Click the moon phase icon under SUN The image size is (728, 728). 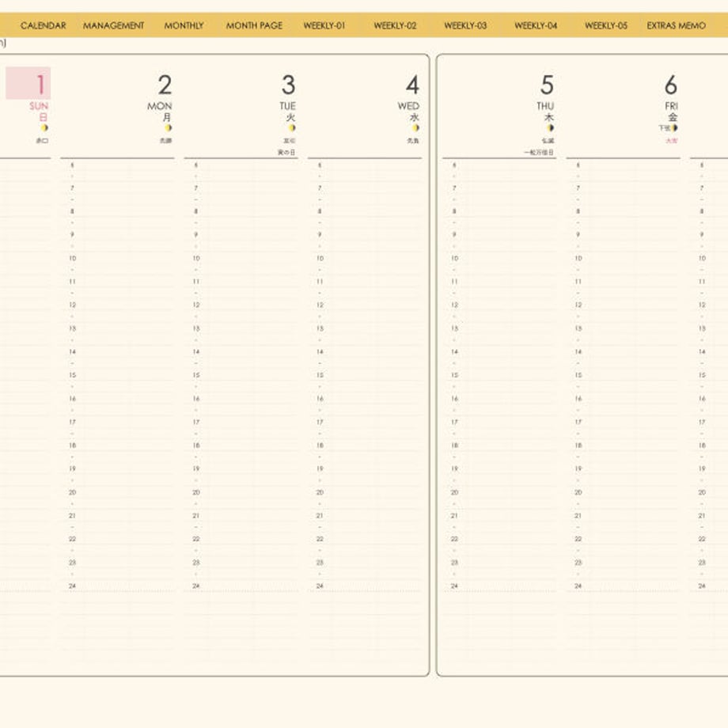(44, 127)
